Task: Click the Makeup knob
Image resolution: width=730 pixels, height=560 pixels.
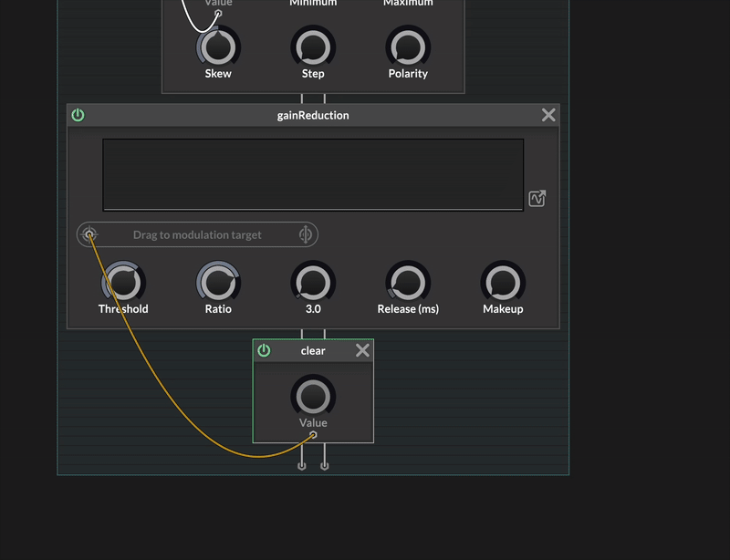Action: pos(503,283)
